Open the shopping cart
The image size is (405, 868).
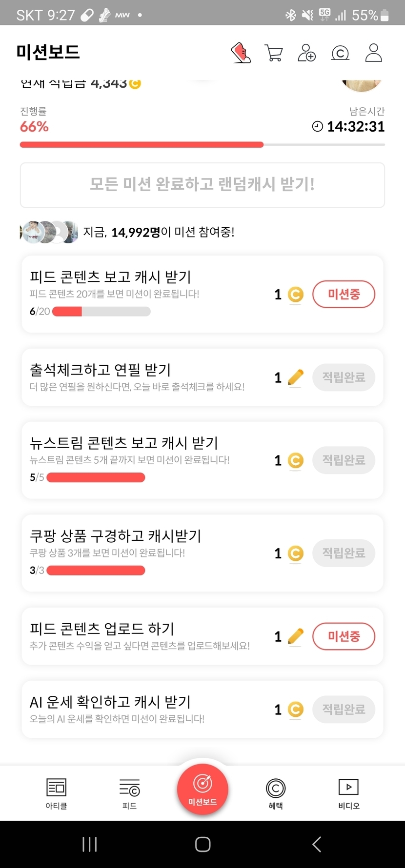pos(274,53)
